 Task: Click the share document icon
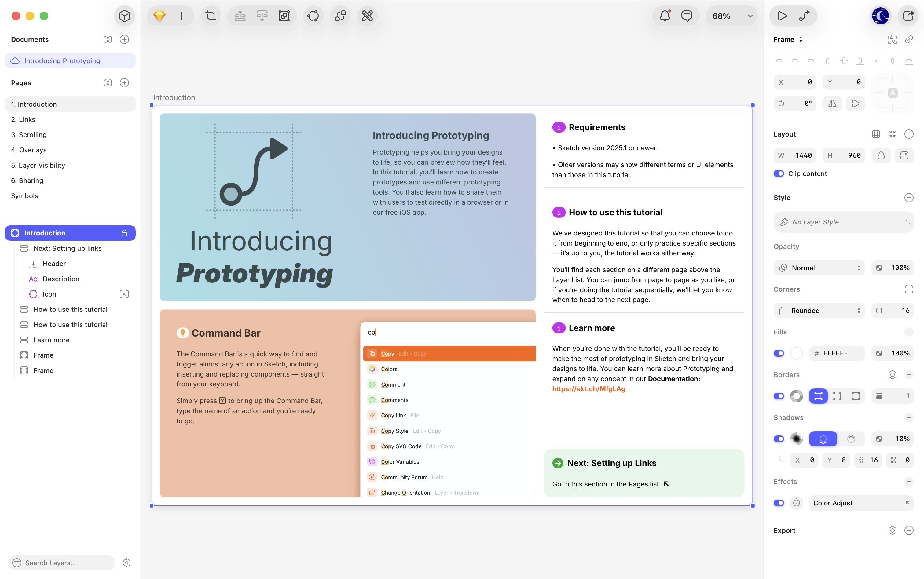click(x=908, y=16)
